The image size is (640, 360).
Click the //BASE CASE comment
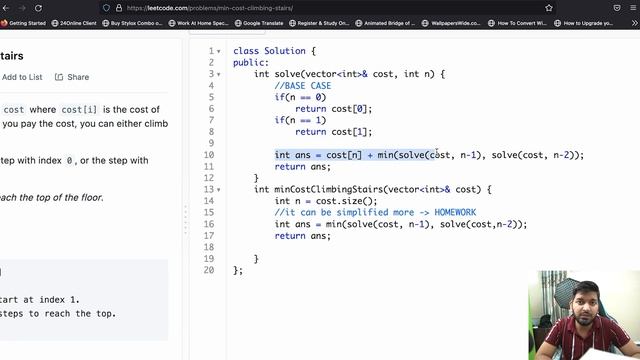click(303, 86)
